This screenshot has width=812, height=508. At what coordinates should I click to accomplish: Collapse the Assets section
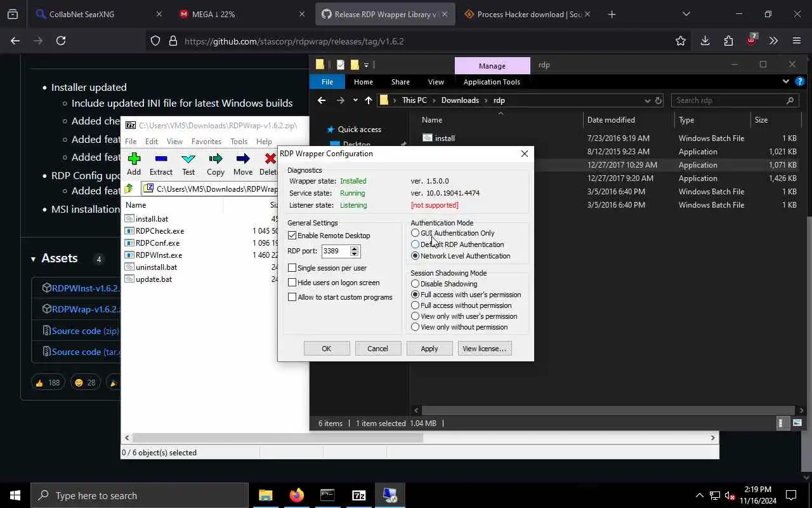pos(33,259)
